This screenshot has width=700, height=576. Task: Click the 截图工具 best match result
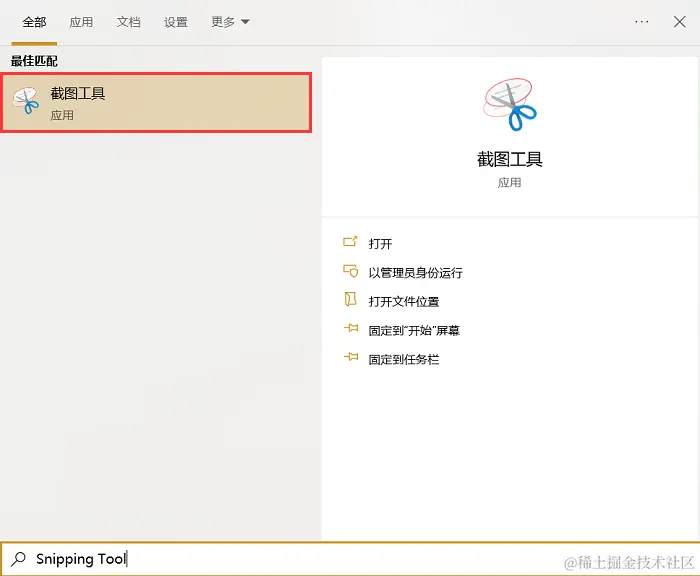coord(156,103)
